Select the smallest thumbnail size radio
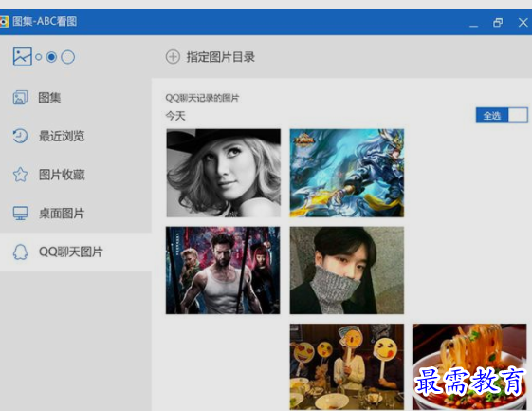Image resolution: width=532 pixels, height=411 pixels. tap(39, 57)
